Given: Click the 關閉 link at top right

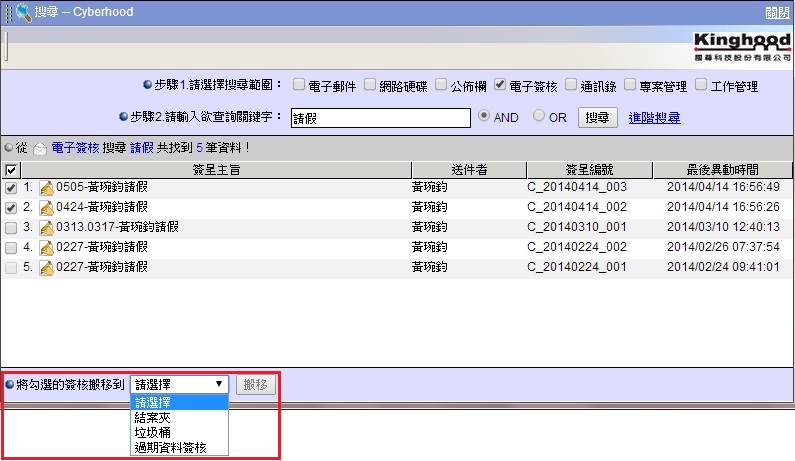Looking at the screenshot, I should coord(778,13).
